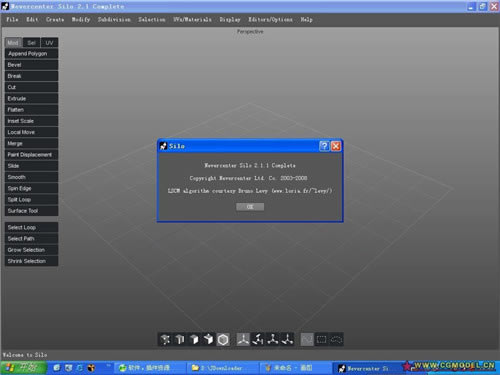The height and width of the screenshot is (375, 500).
Task: Click OK in the Silo about dialog
Action: click(x=250, y=207)
